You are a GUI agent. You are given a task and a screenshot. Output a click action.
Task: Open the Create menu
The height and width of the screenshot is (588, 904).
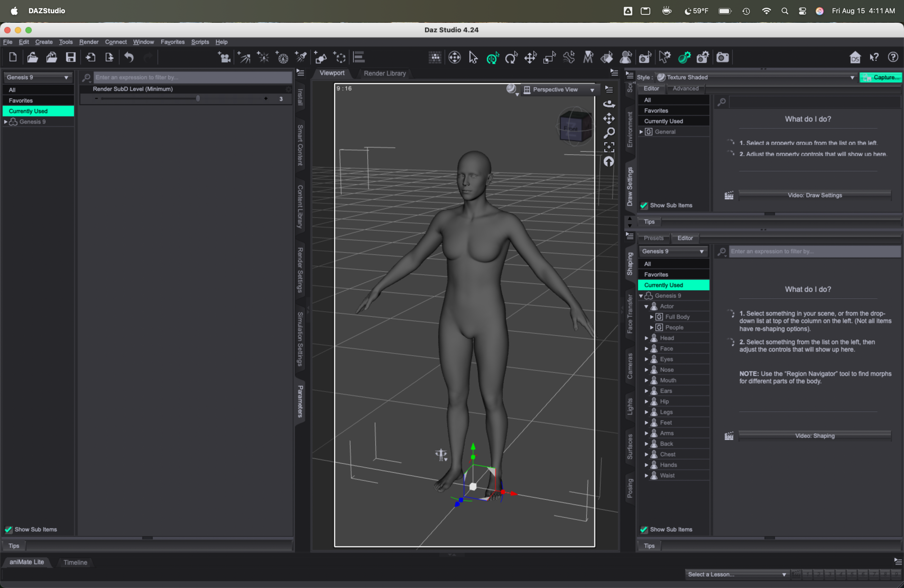point(44,42)
